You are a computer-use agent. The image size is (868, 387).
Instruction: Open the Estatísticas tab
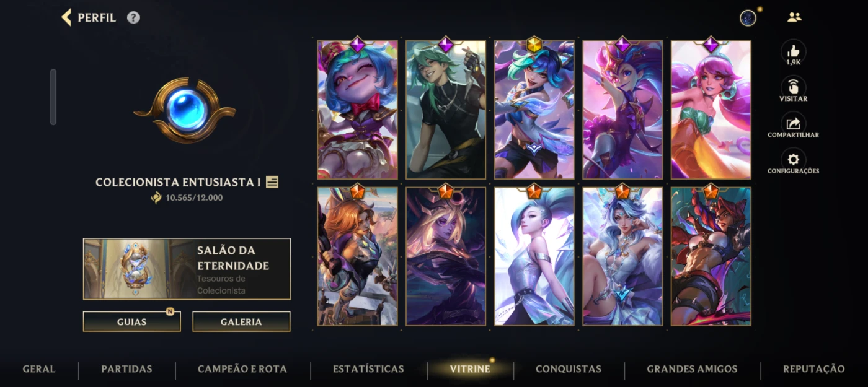point(368,369)
